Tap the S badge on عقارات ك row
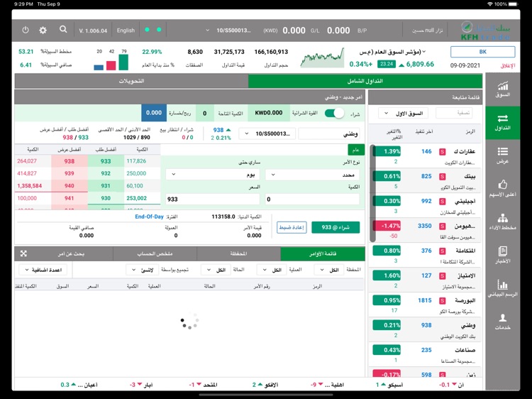532x399 pixels. pos(442,152)
